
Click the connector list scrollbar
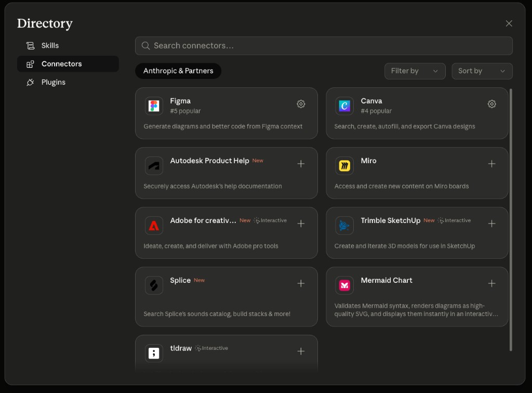click(511, 219)
